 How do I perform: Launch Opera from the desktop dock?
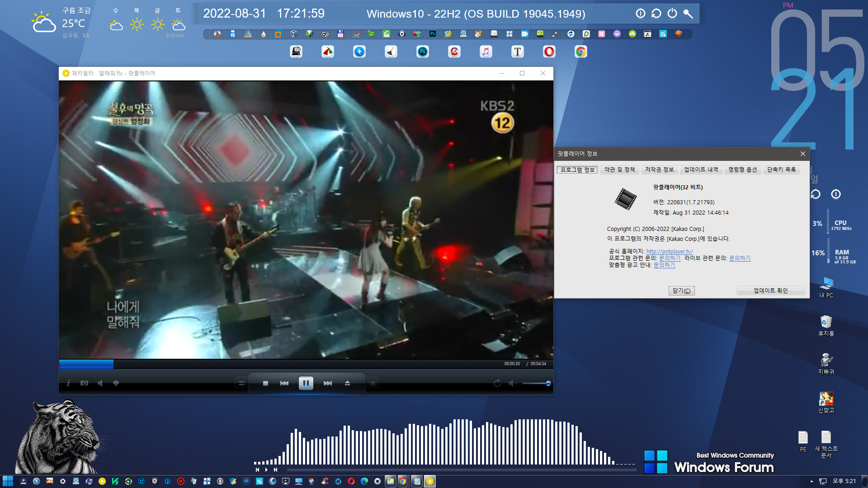[549, 52]
